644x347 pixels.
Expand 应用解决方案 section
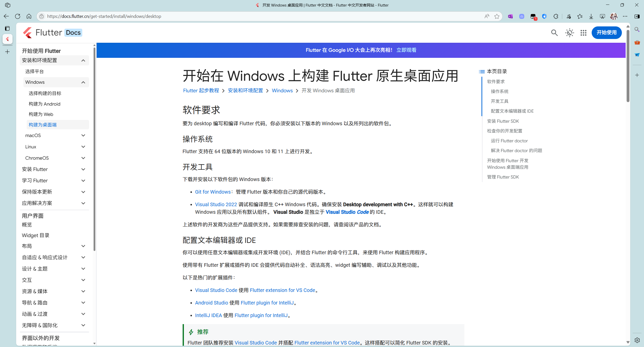(x=83, y=203)
